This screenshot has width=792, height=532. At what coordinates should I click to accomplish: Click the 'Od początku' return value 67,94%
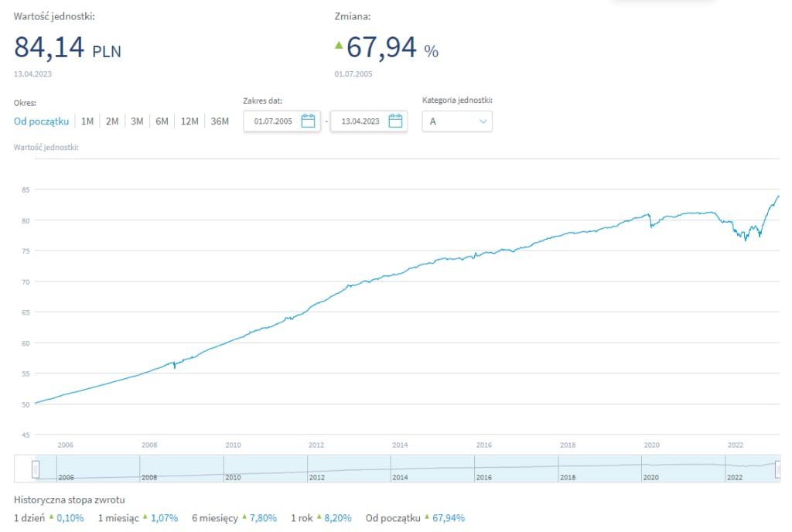pos(449,518)
